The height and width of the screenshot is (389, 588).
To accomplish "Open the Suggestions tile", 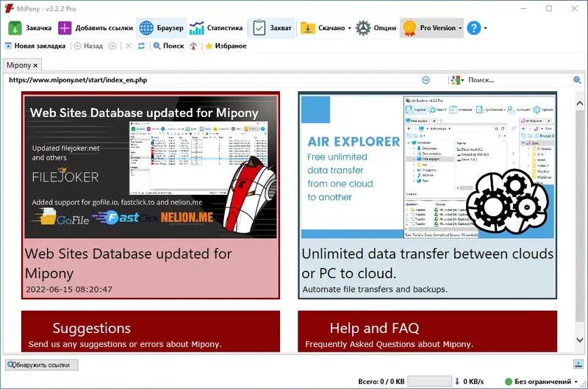I will [x=151, y=331].
